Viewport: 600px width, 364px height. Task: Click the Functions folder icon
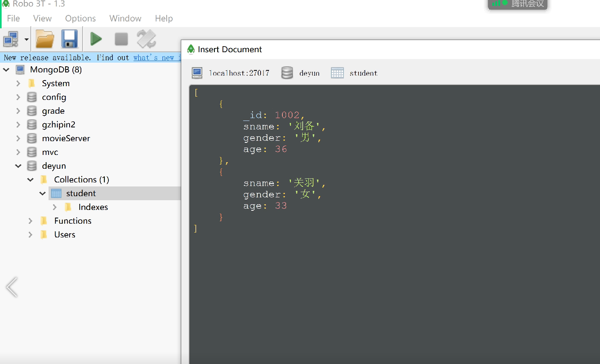(44, 221)
